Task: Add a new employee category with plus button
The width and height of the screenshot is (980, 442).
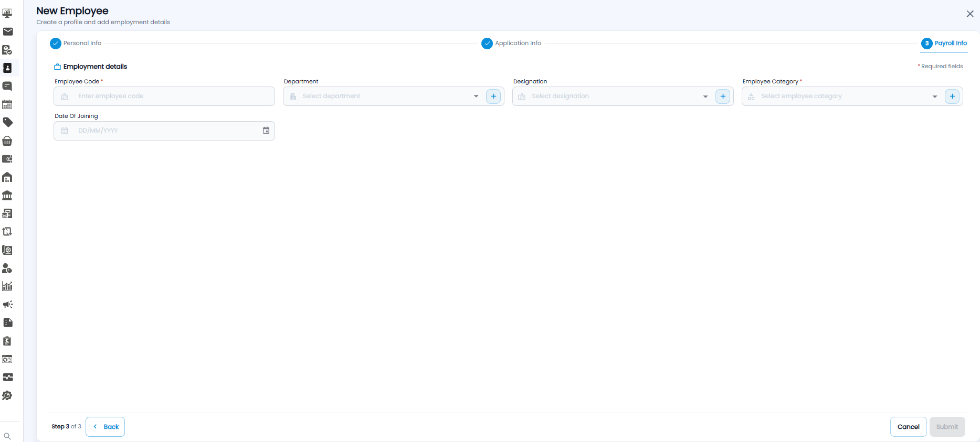Action: [x=952, y=96]
